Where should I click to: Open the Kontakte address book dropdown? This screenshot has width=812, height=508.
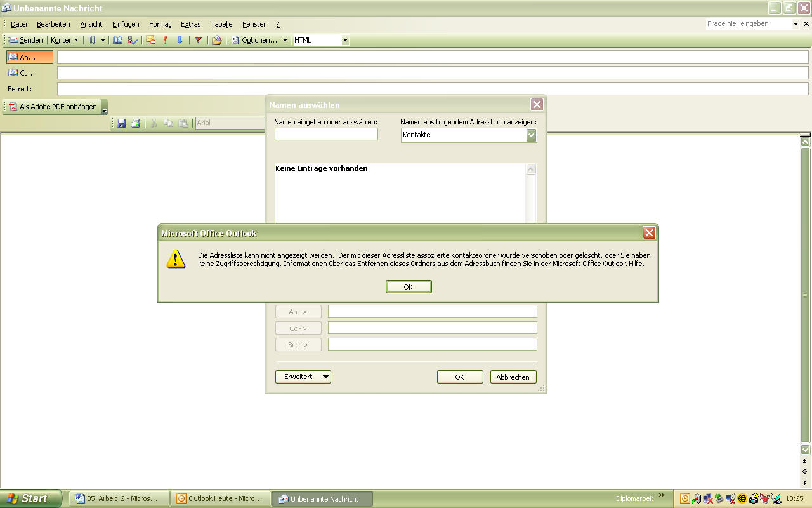coord(531,135)
